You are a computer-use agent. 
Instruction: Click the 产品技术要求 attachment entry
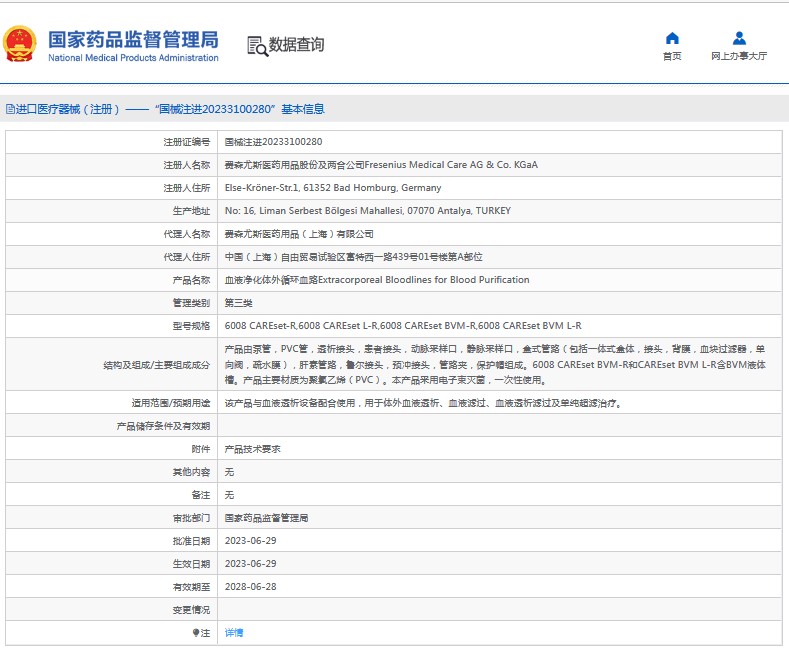pyautogui.click(x=252, y=449)
